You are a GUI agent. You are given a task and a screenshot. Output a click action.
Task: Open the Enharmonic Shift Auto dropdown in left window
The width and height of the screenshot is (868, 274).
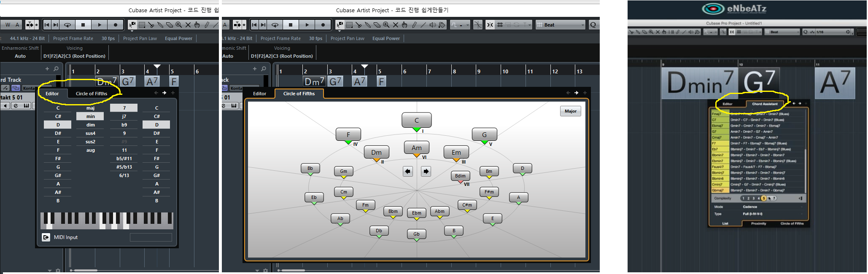(20, 56)
